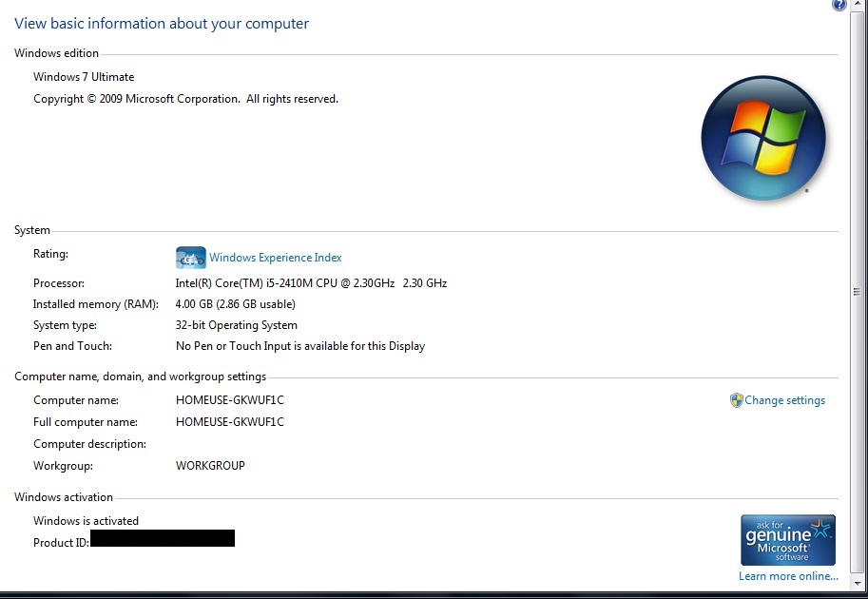
Task: Click the scrollbar down arrow
Action: click(x=857, y=583)
